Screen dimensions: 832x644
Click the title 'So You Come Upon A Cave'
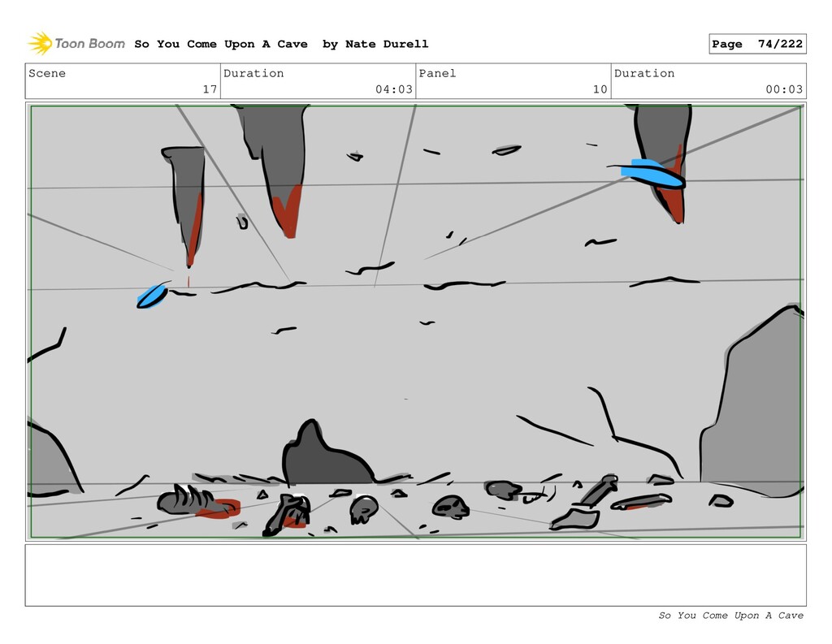tap(221, 44)
